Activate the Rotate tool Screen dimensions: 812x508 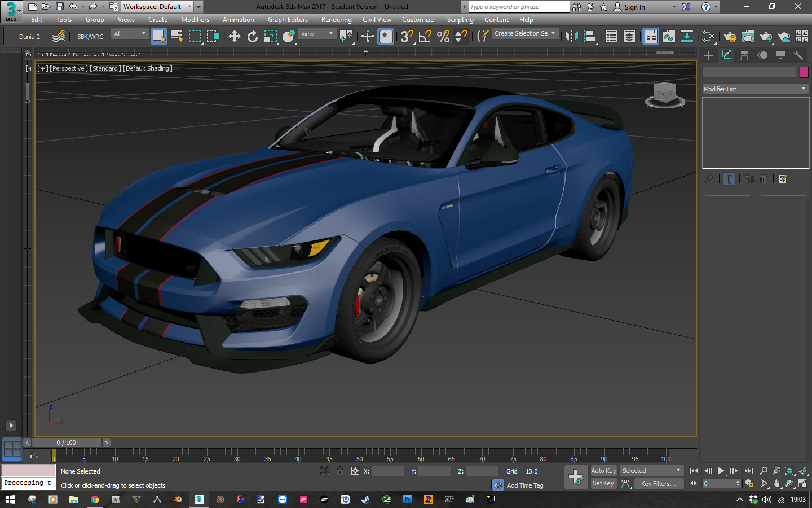(x=253, y=37)
